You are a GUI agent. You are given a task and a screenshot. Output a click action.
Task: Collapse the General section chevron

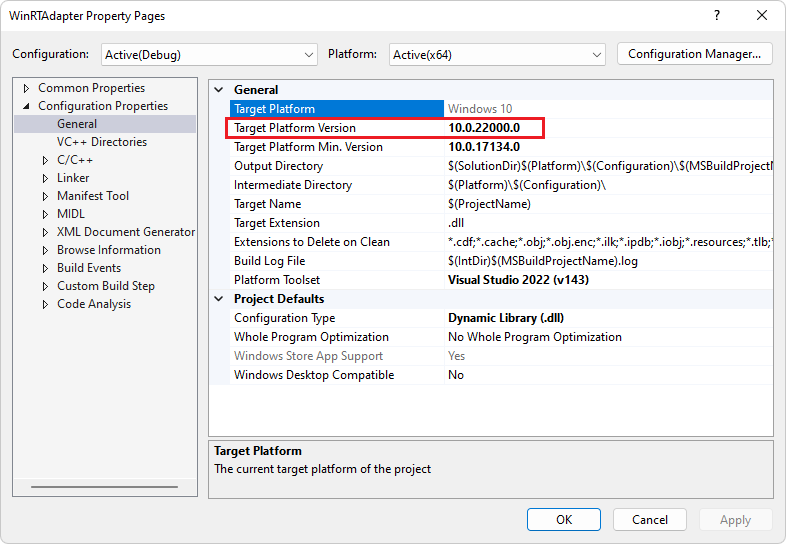coord(219,90)
